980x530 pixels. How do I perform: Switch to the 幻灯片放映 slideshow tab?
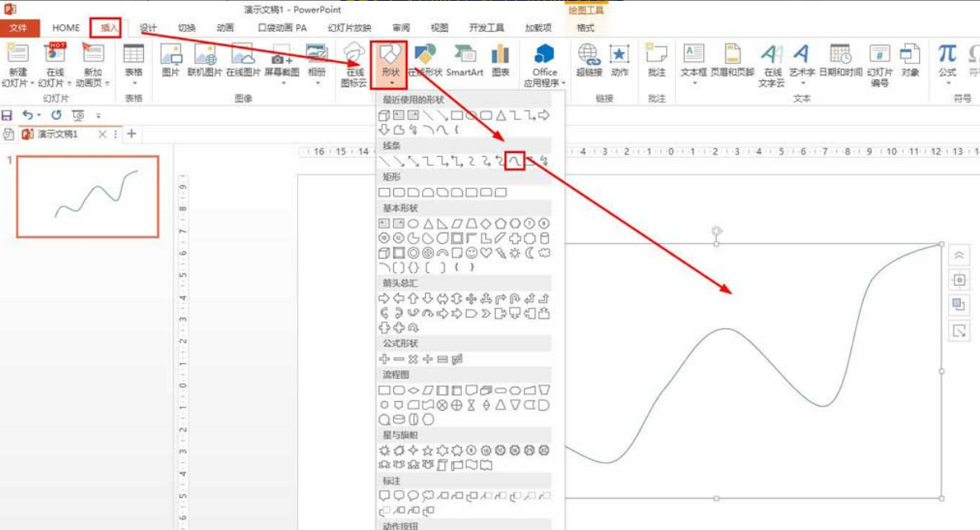[350, 27]
